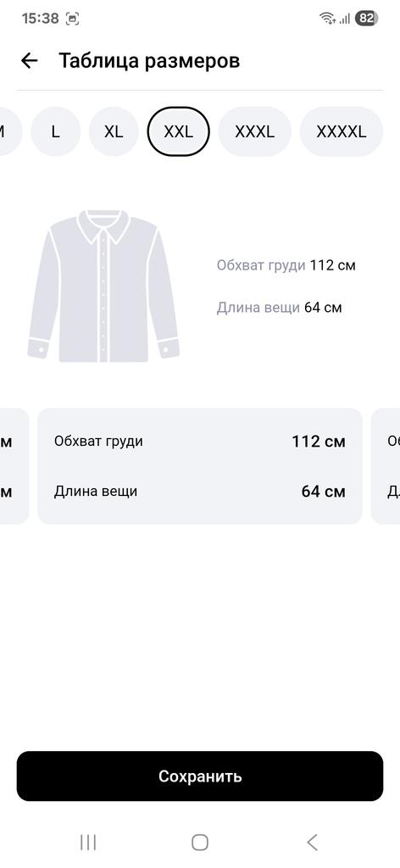
Task: Choose the XL size option
Action: 114,131
